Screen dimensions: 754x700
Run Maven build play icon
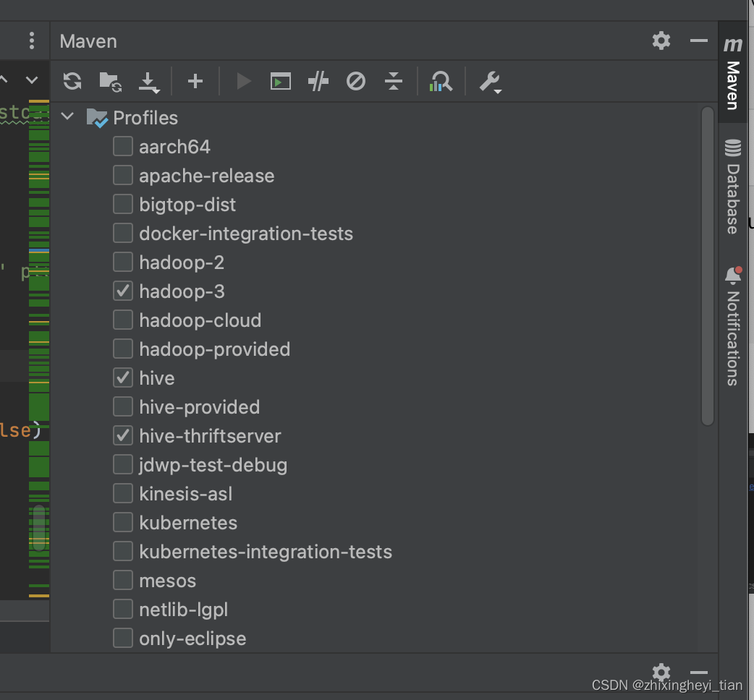click(244, 81)
